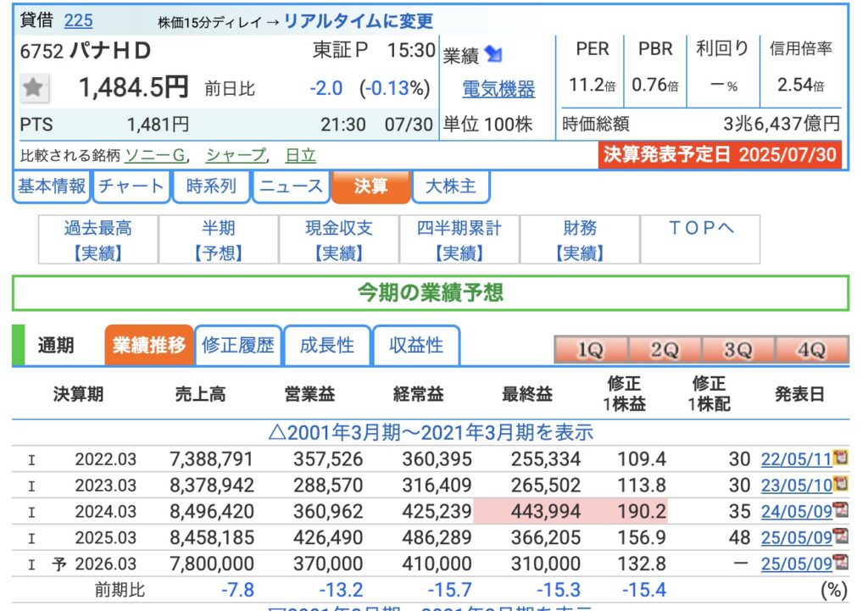Open the 電気機器 sector link
868x611 pixels.
pos(498,88)
